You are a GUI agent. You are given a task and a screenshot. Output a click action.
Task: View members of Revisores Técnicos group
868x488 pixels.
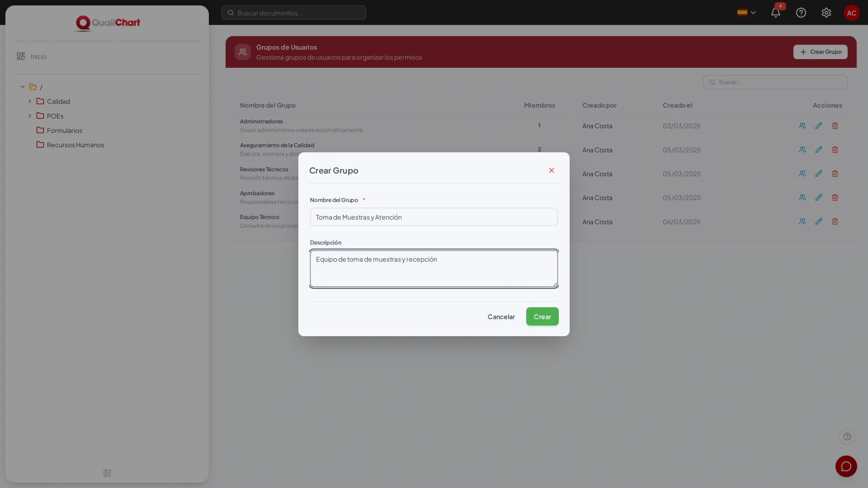[802, 174]
